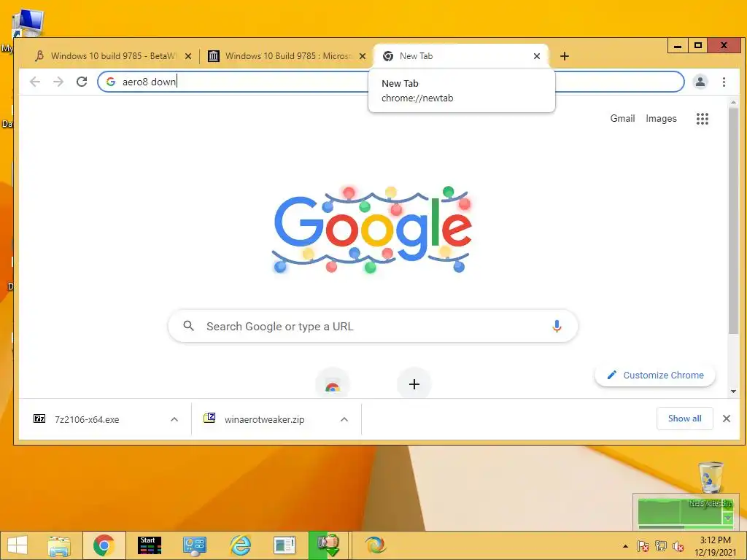Click the forward navigation arrow
Image resolution: width=747 pixels, height=560 pixels.
(x=58, y=82)
